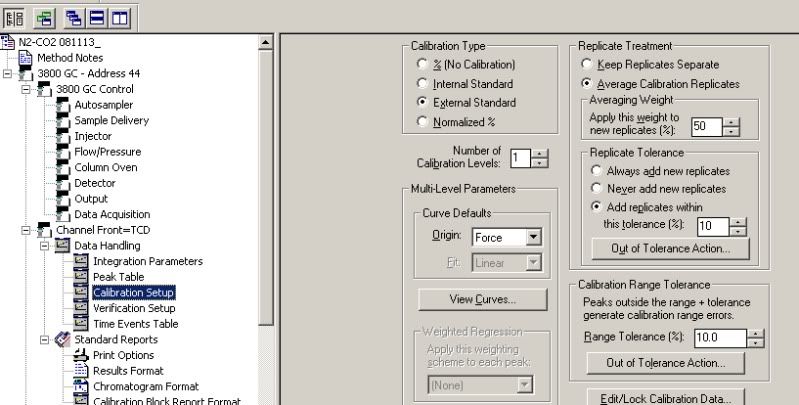Click the View Curves button
Screen dimensions: 799x405
coord(482,298)
